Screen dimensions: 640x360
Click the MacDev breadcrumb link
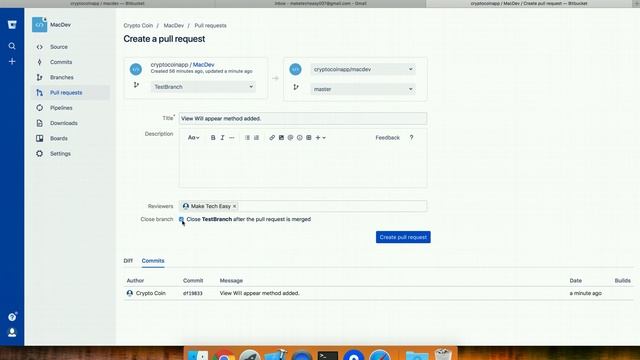[173, 25]
